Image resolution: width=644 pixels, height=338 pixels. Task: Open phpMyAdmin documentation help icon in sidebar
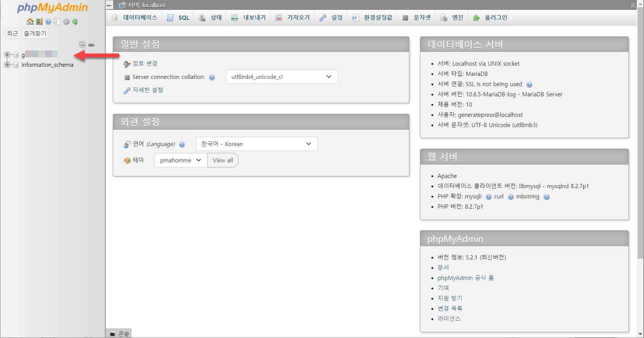(x=48, y=22)
